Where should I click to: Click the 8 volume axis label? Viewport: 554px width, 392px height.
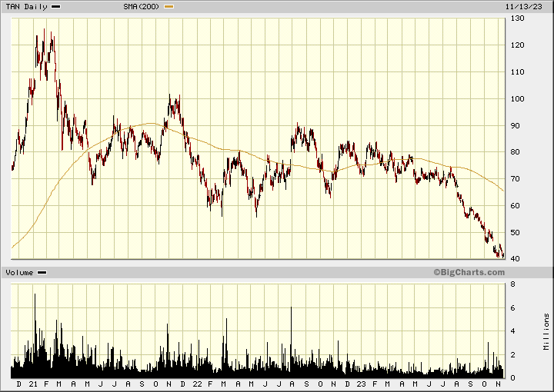point(512,284)
